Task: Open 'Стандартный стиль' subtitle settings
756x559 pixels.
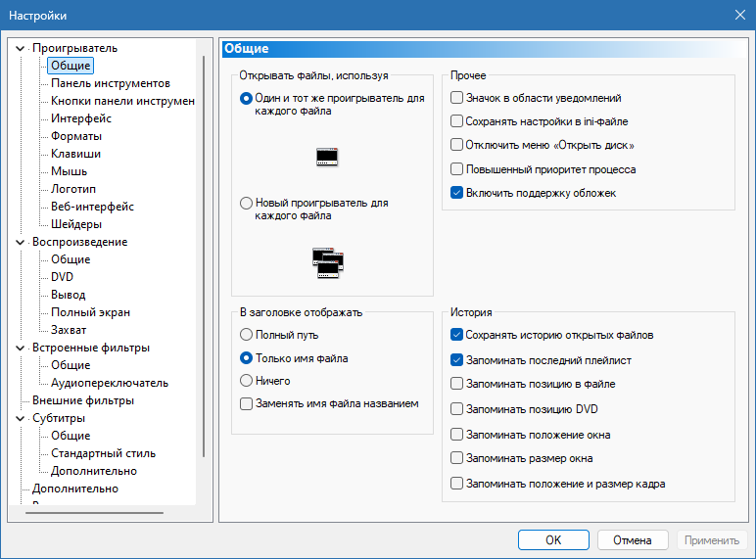Action: pyautogui.click(x=103, y=453)
